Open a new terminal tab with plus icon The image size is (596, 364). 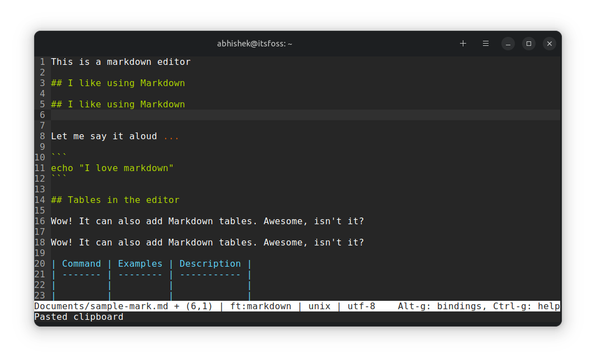click(x=463, y=44)
